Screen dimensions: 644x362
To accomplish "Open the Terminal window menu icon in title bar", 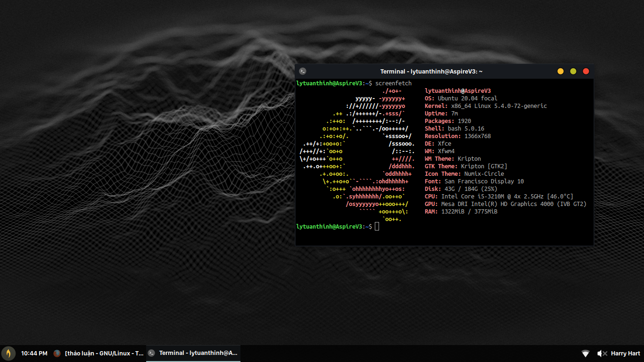I will (303, 71).
